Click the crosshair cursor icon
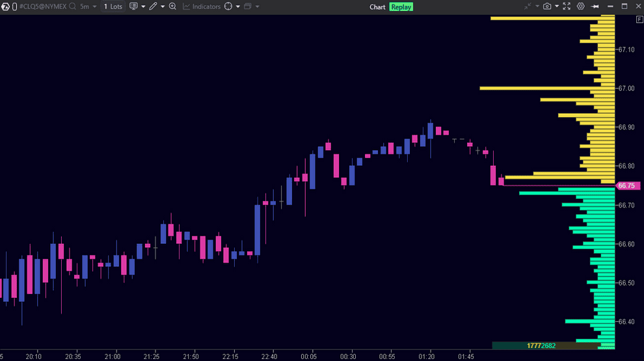644x361 pixels. 228,6
